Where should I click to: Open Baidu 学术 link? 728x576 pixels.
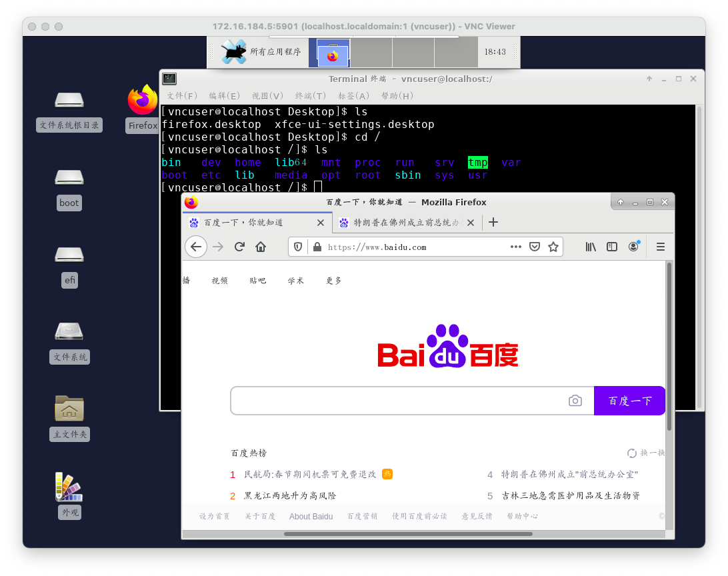tap(296, 281)
